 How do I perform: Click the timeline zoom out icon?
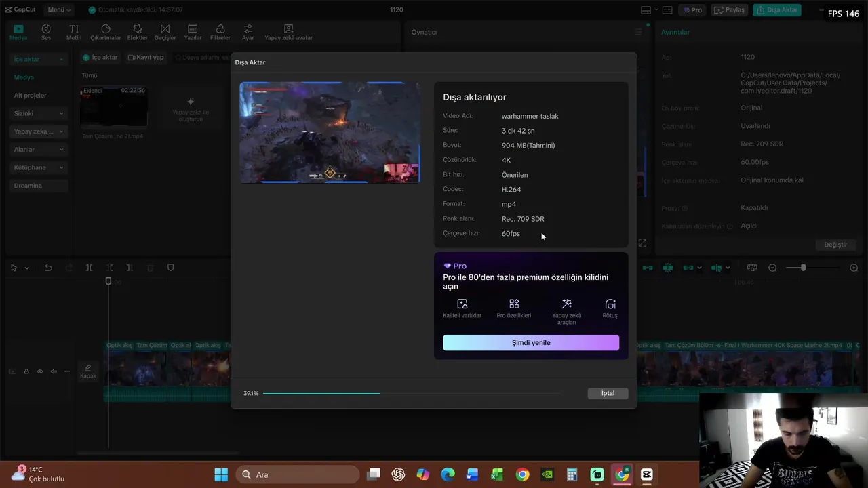(x=772, y=268)
